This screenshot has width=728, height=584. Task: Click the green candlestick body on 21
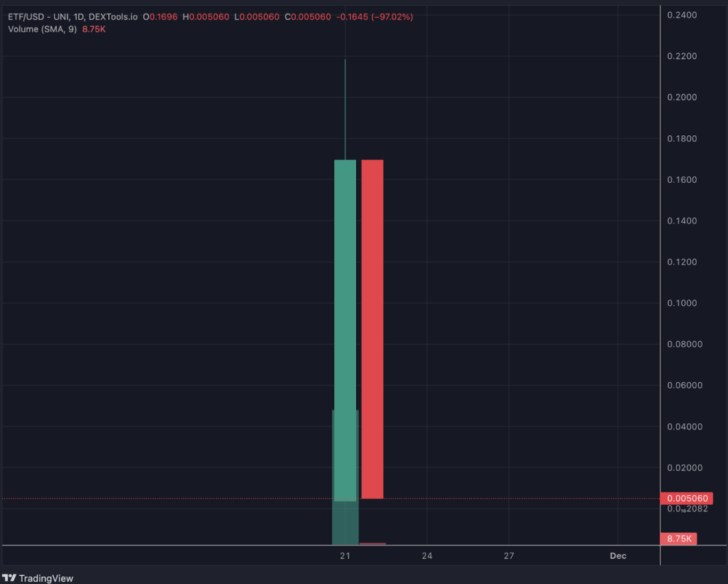[345, 330]
